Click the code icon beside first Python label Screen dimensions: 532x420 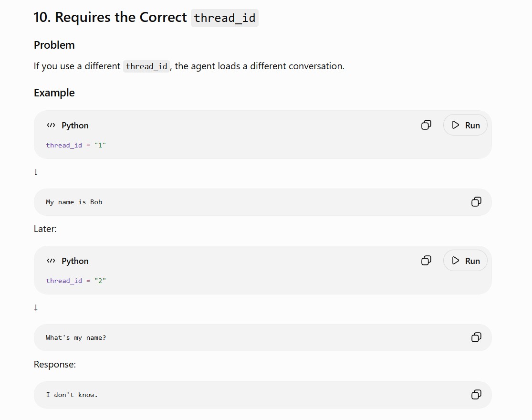pyautogui.click(x=51, y=125)
